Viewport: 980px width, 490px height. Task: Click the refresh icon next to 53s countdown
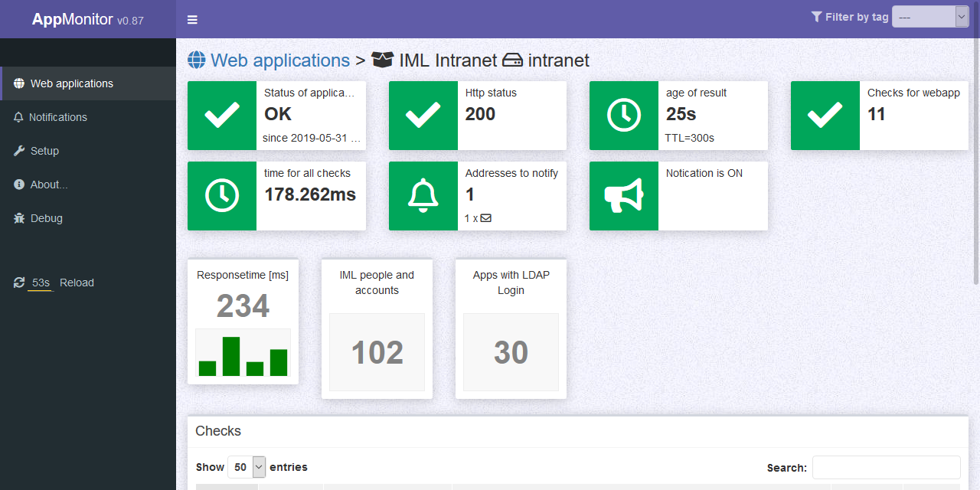coord(19,283)
